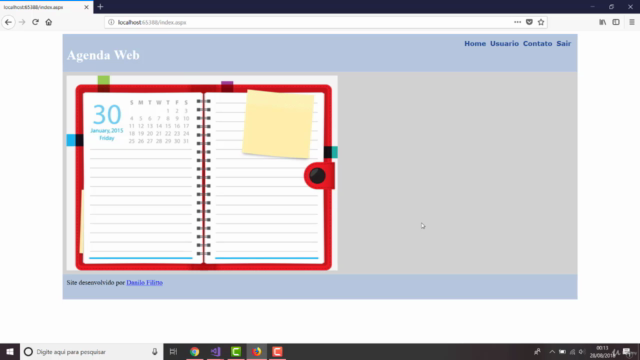Go to the browser home page icon
The height and width of the screenshot is (360, 640).
pos(49,22)
